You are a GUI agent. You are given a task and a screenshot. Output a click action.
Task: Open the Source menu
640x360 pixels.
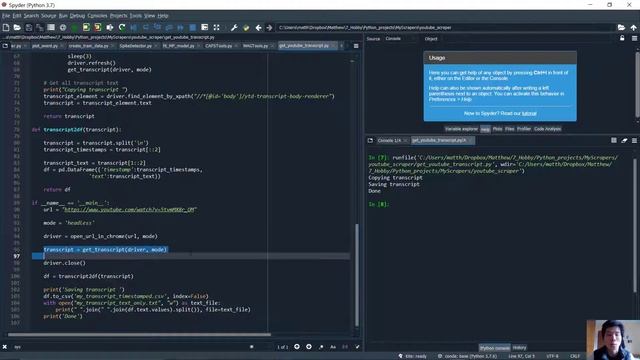click(x=49, y=16)
